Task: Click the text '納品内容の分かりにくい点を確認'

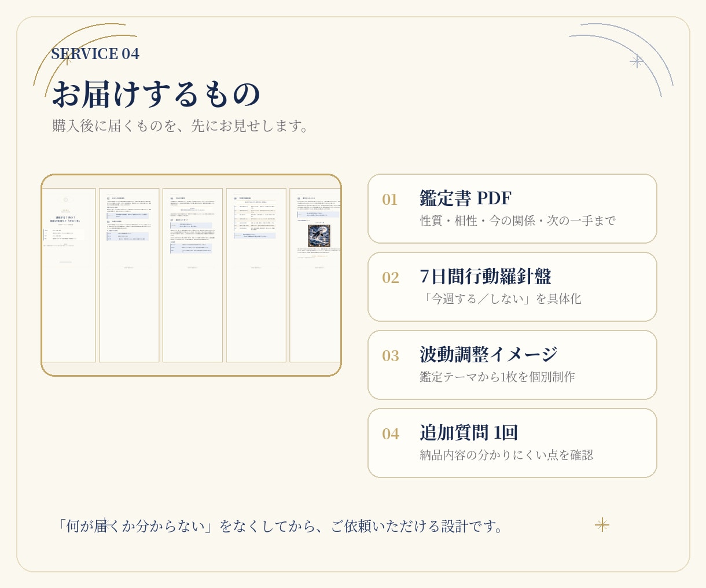Action: click(x=506, y=455)
